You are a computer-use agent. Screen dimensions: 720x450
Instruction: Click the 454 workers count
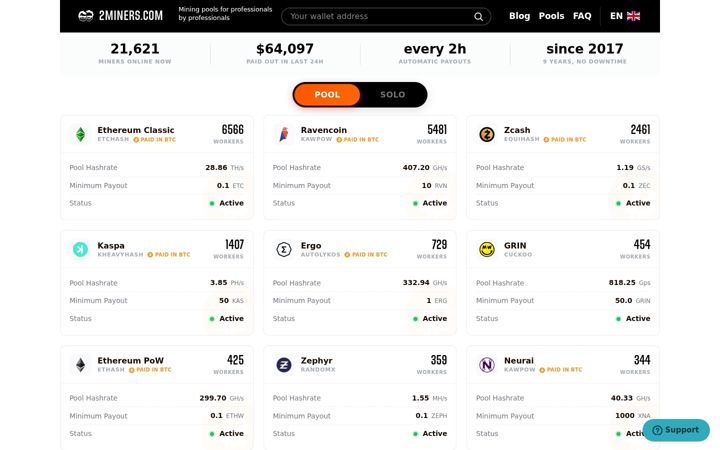pyautogui.click(x=642, y=245)
